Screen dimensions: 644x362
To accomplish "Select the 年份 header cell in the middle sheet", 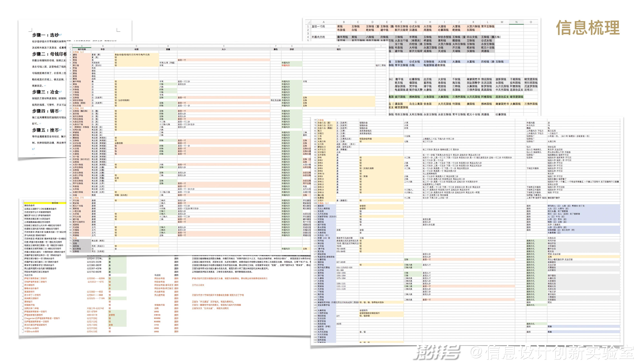I will click(103, 49).
